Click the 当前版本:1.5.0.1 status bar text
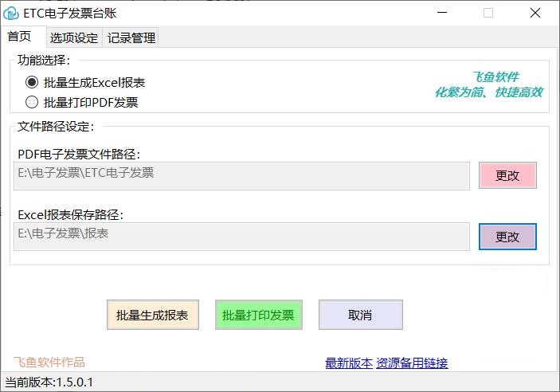560x392 pixels. 49,382
